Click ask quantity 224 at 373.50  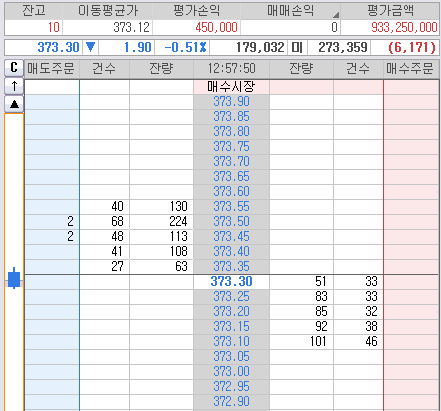click(162, 222)
